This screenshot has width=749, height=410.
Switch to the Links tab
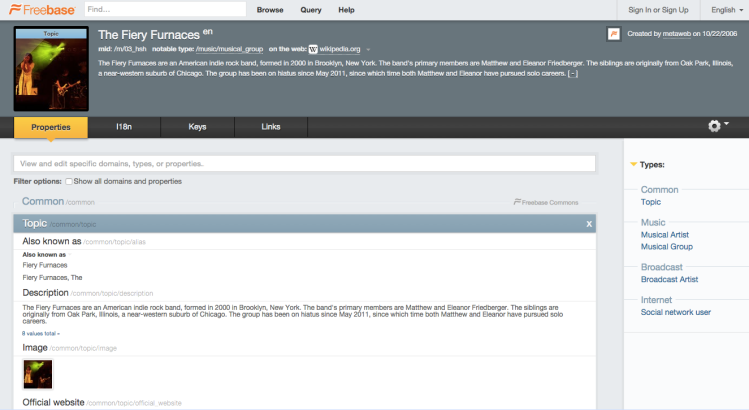tap(271, 127)
